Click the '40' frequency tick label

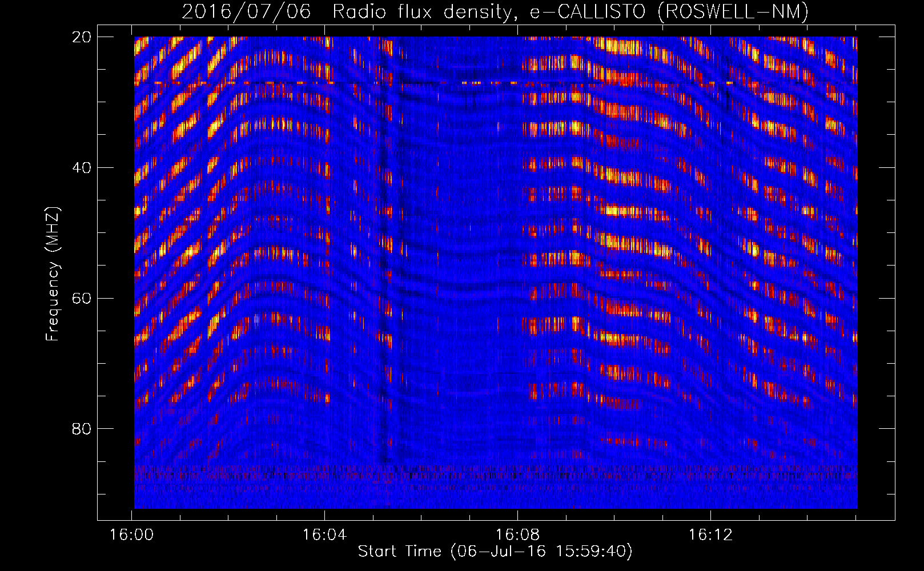click(81, 168)
